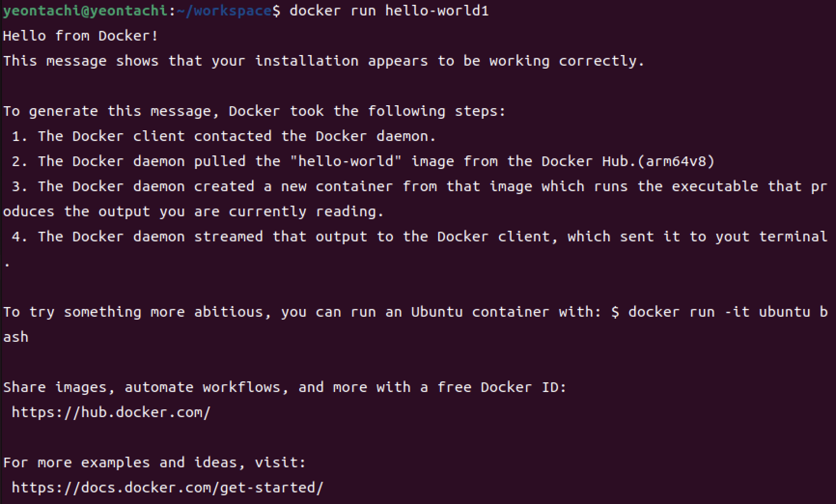The height and width of the screenshot is (504, 836).
Task: Click the https://hub.docker.com/ URL
Action: point(111,412)
